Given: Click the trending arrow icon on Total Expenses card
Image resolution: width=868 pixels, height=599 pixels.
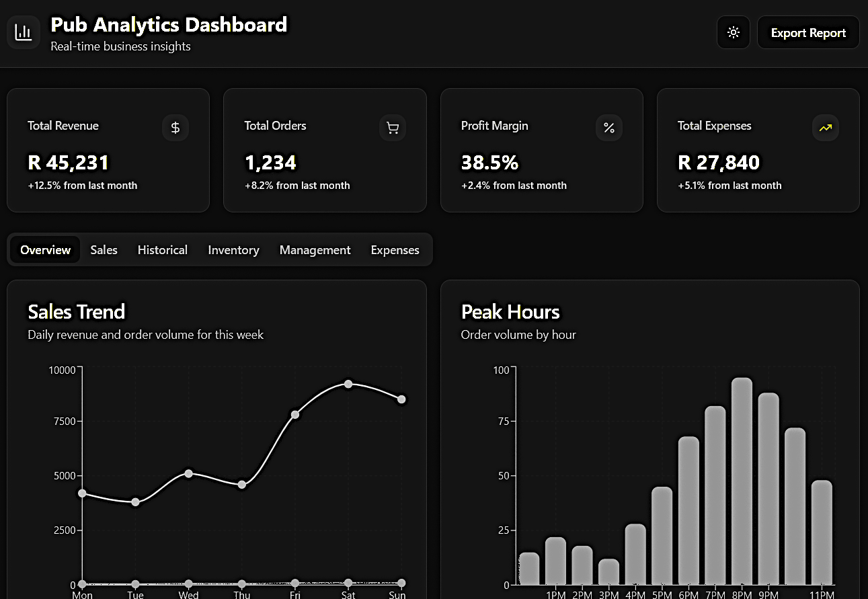Looking at the screenshot, I should click(826, 128).
